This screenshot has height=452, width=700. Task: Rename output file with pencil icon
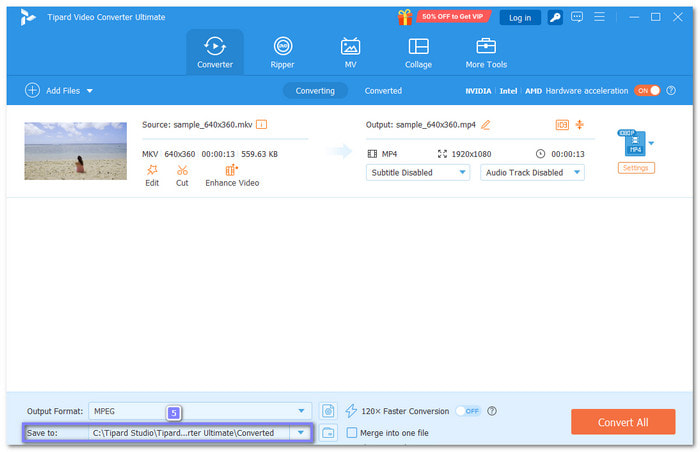click(x=486, y=125)
